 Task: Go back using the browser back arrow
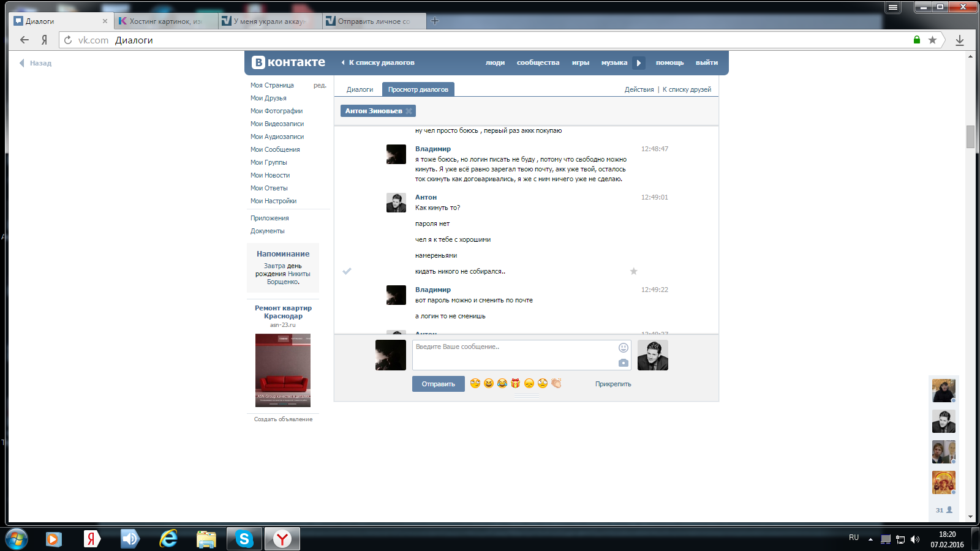pyautogui.click(x=24, y=40)
